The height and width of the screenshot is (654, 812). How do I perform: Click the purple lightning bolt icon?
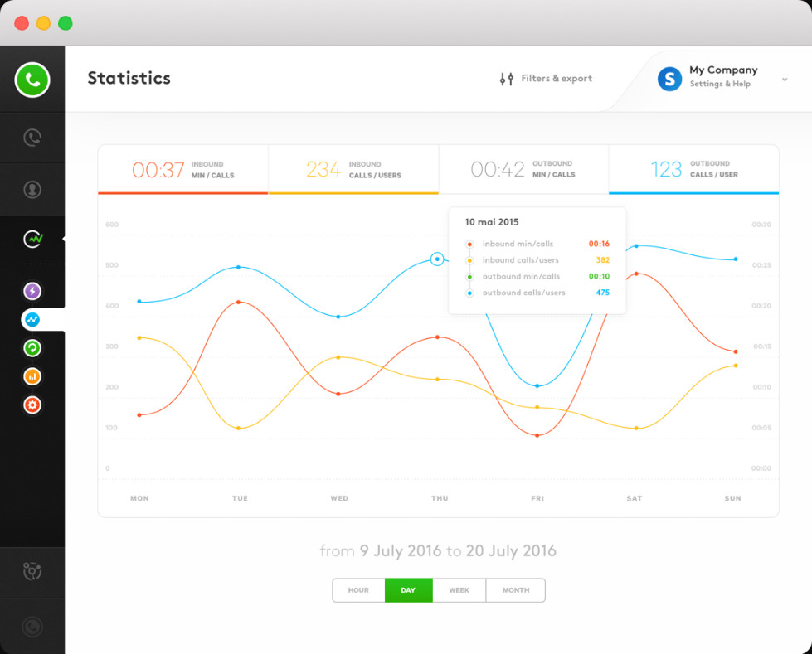[32, 291]
